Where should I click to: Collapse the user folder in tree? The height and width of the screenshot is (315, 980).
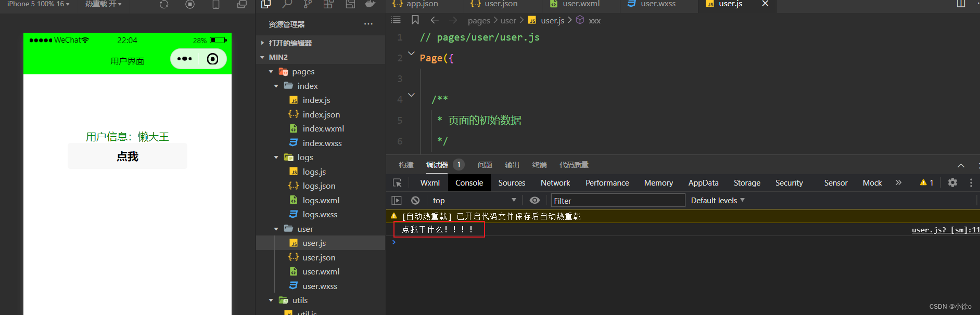(x=321, y=229)
